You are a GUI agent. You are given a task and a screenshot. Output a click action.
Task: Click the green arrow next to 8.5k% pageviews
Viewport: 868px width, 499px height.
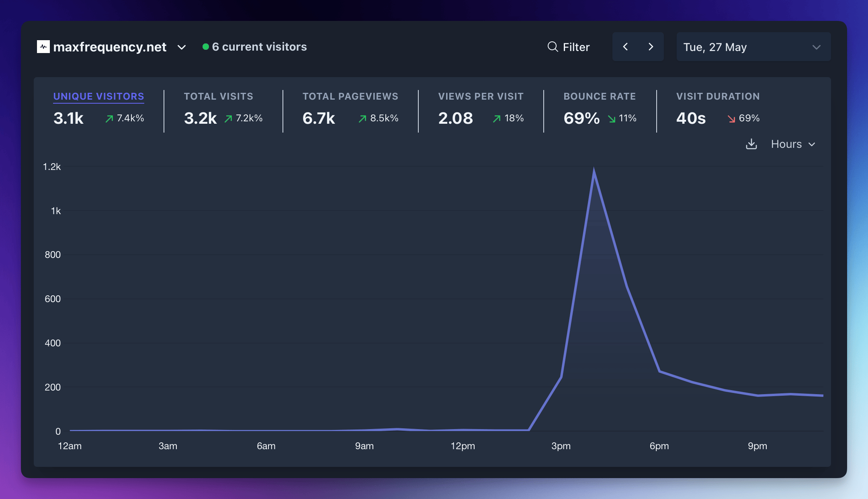(x=362, y=119)
